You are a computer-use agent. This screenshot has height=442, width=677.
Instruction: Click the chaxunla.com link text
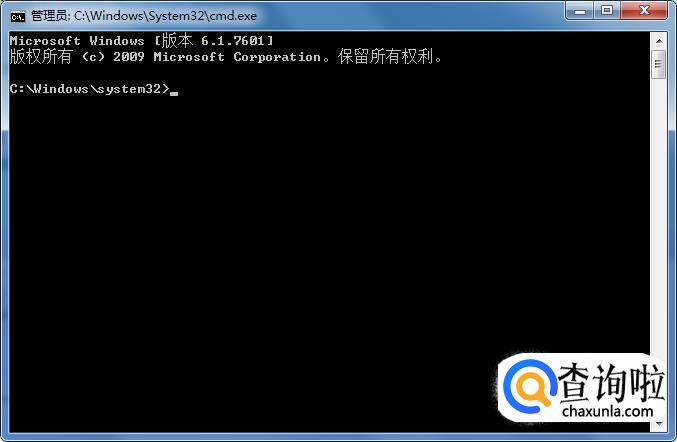click(607, 411)
